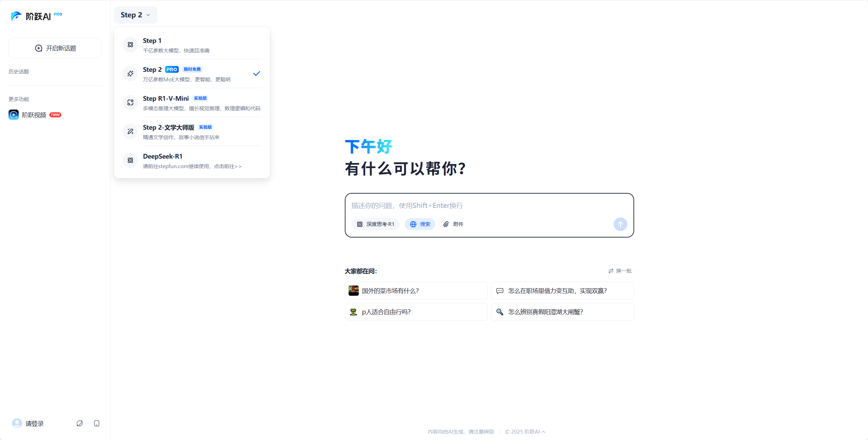Collapse the Step 2 model dropdown
The image size is (868, 440).
pos(135,15)
